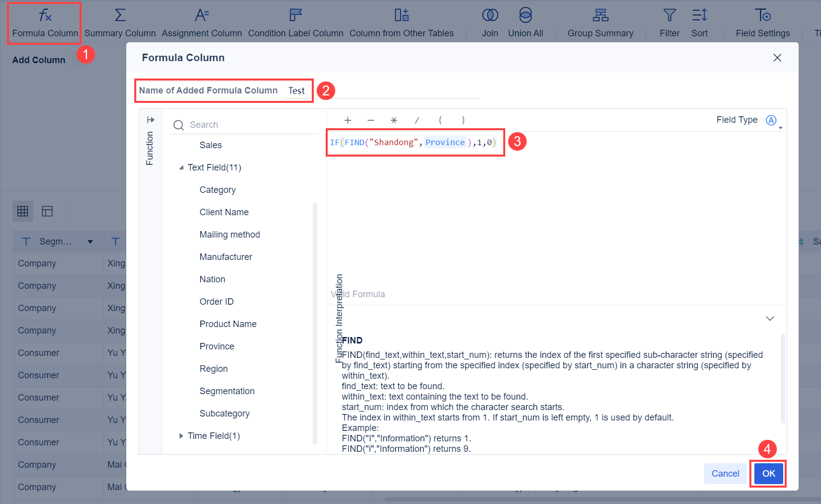Select the Formula Column tool
The width and height of the screenshot is (821, 504).
pyautogui.click(x=44, y=22)
